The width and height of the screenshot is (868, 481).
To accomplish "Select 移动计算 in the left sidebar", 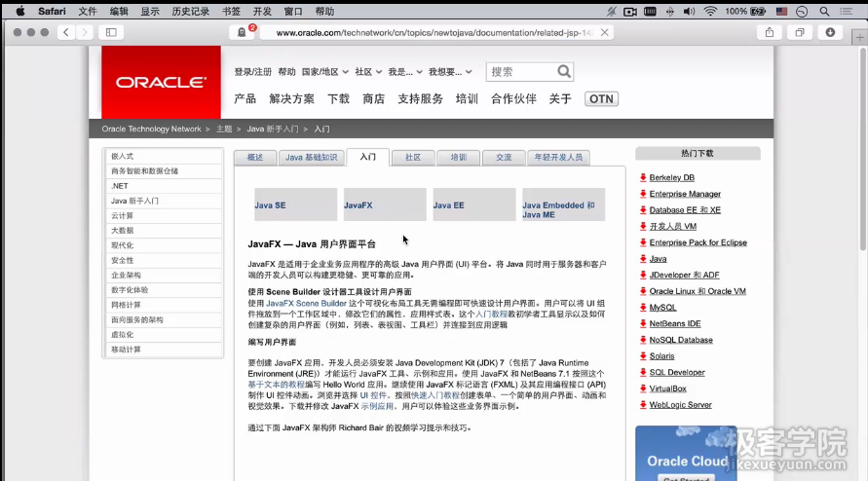I will pos(164,350).
